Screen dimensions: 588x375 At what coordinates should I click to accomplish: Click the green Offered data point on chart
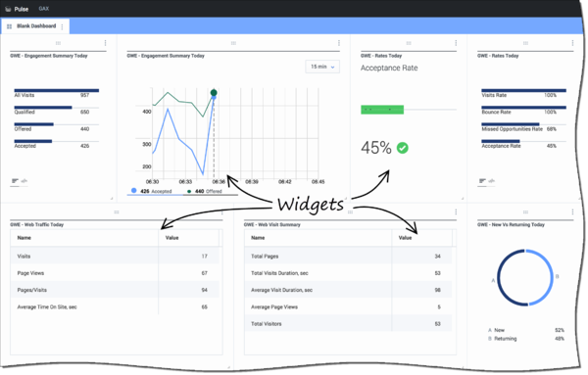tap(214, 93)
